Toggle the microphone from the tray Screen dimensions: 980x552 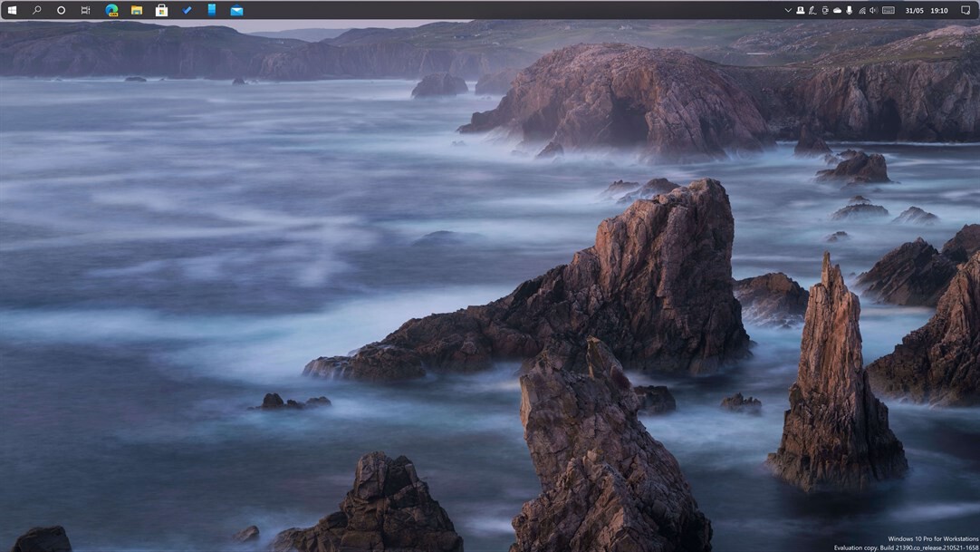[x=850, y=10]
